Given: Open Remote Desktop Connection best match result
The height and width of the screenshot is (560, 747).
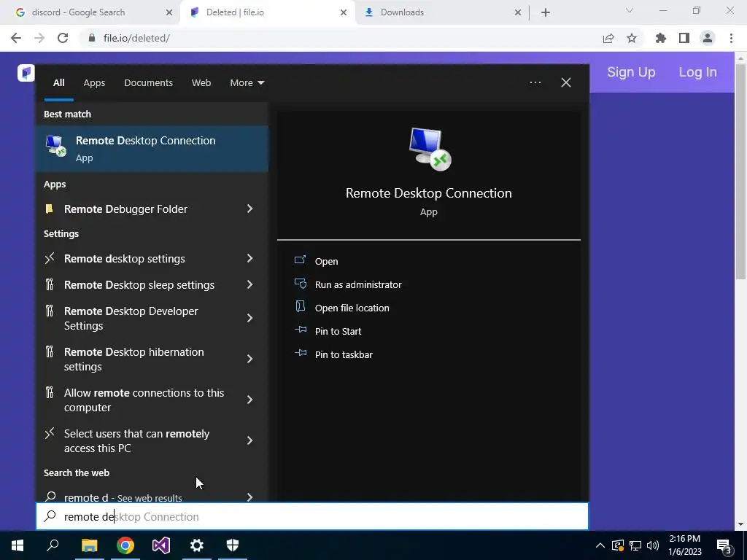Looking at the screenshot, I should coord(152,149).
